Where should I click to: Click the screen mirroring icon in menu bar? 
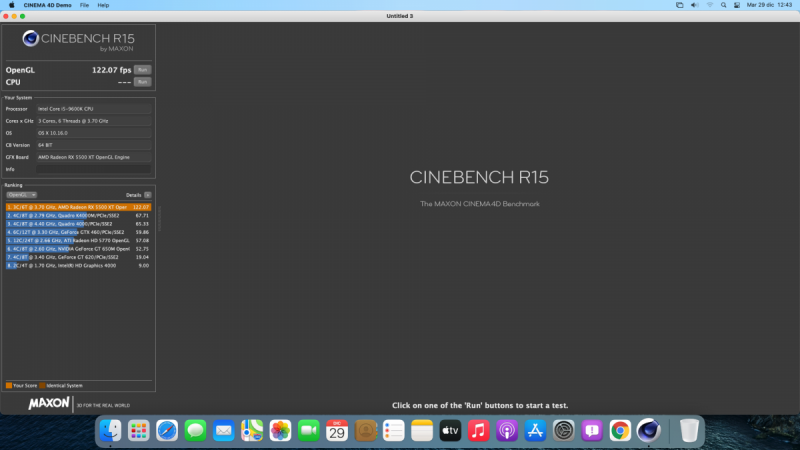680,5
